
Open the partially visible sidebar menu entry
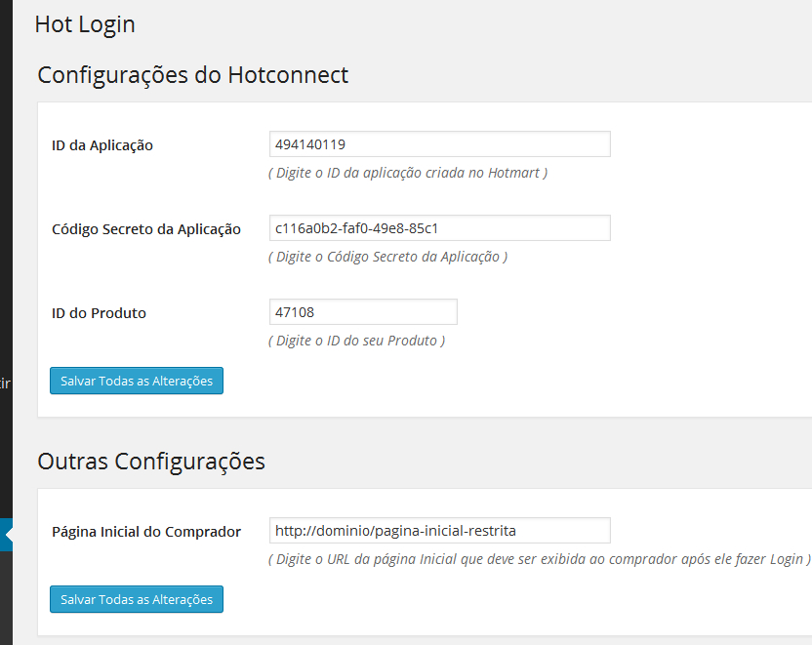point(4,383)
